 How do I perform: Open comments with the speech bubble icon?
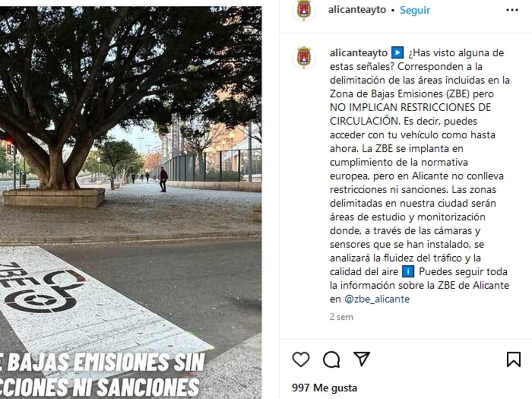click(x=331, y=360)
